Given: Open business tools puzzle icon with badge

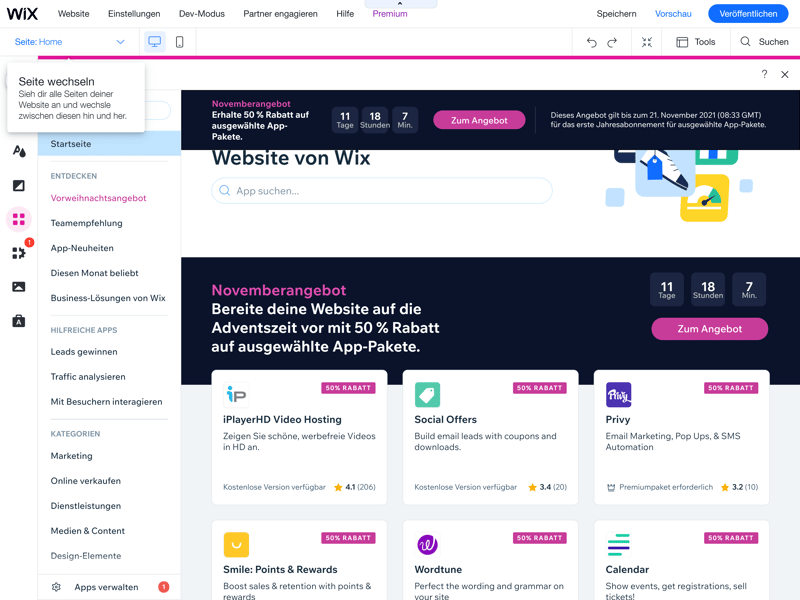Looking at the screenshot, I should (x=19, y=253).
